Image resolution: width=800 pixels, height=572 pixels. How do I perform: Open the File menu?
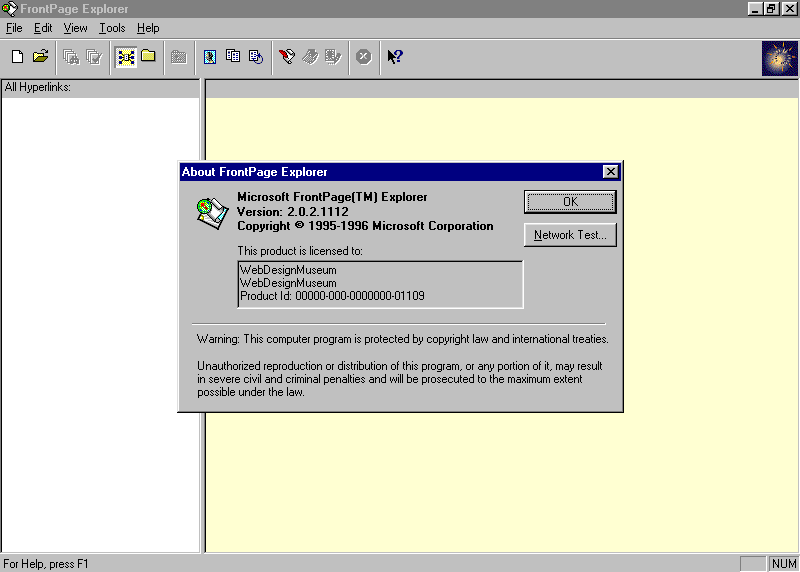click(x=14, y=28)
